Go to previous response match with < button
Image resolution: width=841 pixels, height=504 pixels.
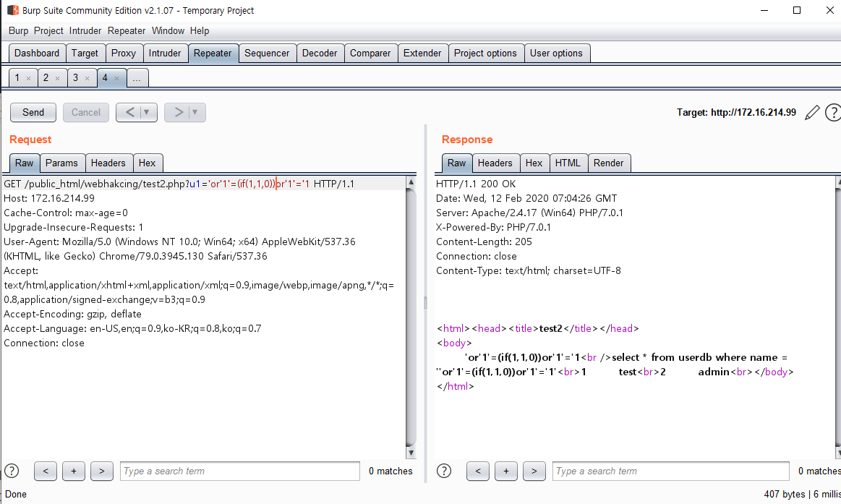tap(478, 471)
